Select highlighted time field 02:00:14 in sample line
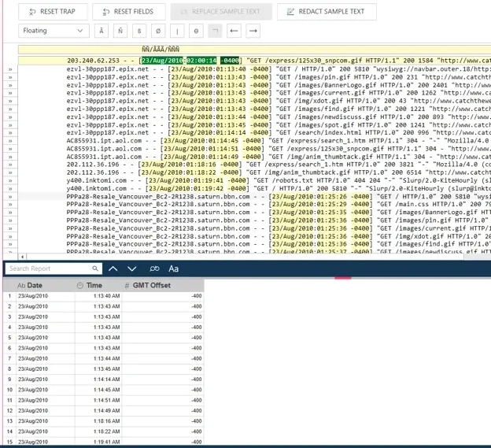The width and height of the screenshot is (491, 448). 201,61
